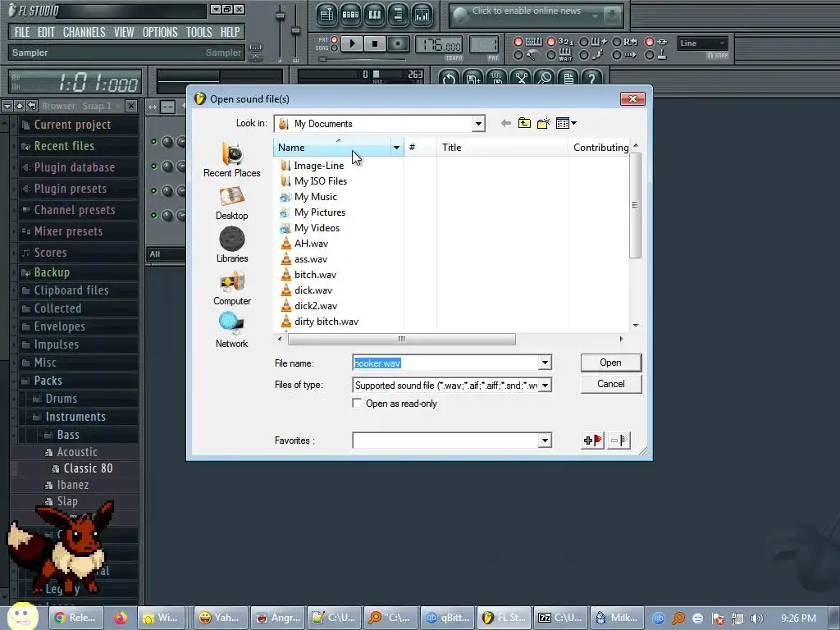Open the CHANNELS menu
Viewport: 840px width, 630px height.
84,32
